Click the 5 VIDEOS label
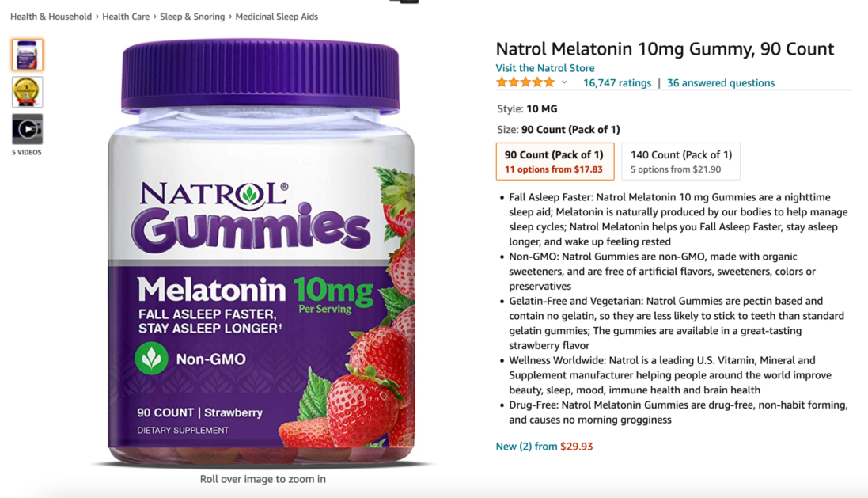868x498 pixels. tap(27, 152)
